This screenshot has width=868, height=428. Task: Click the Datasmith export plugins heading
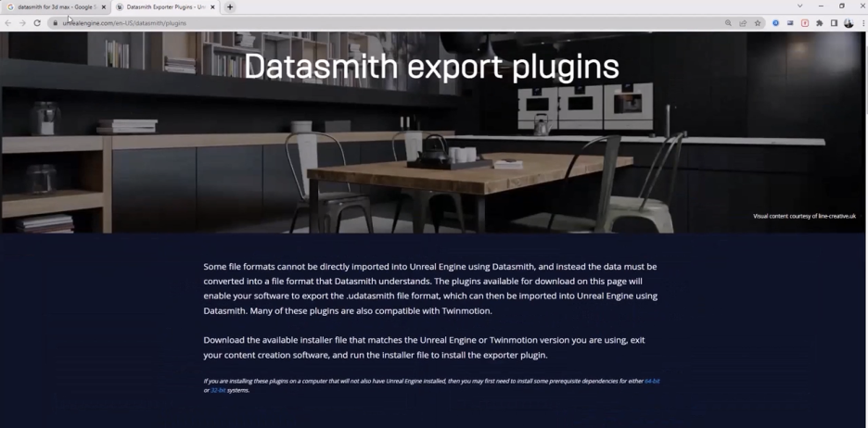point(431,67)
